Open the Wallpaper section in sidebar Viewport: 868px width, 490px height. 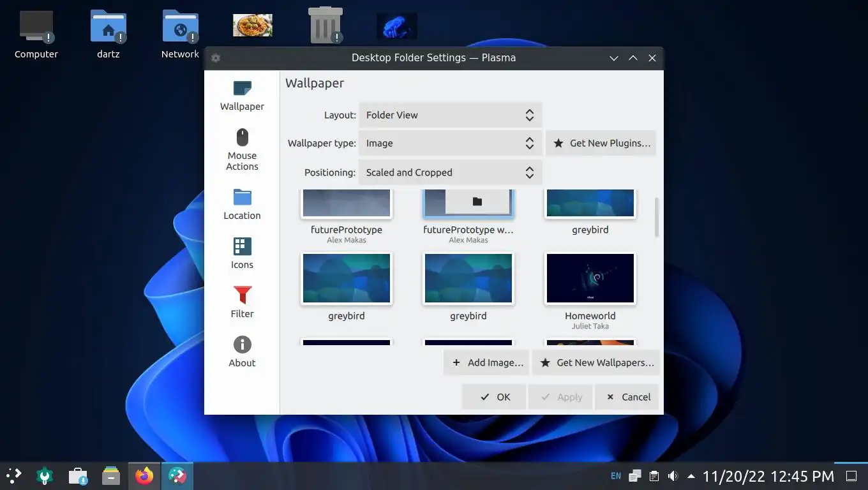pyautogui.click(x=242, y=96)
